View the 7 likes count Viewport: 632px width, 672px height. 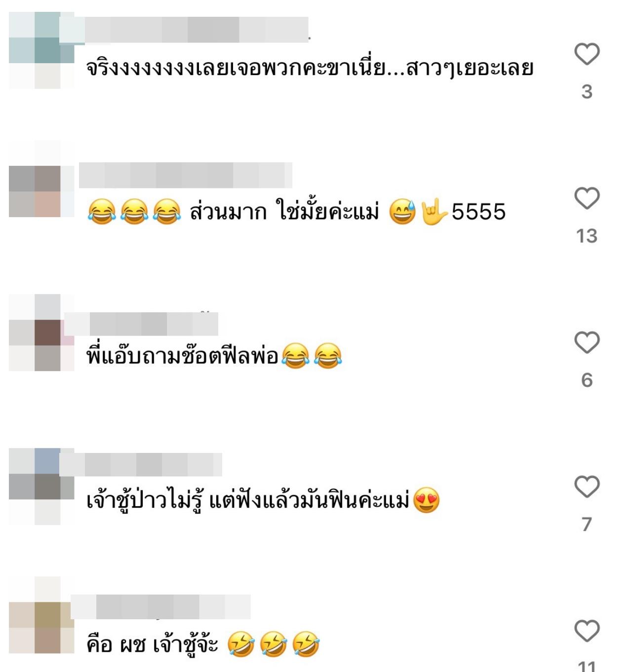pos(587,524)
